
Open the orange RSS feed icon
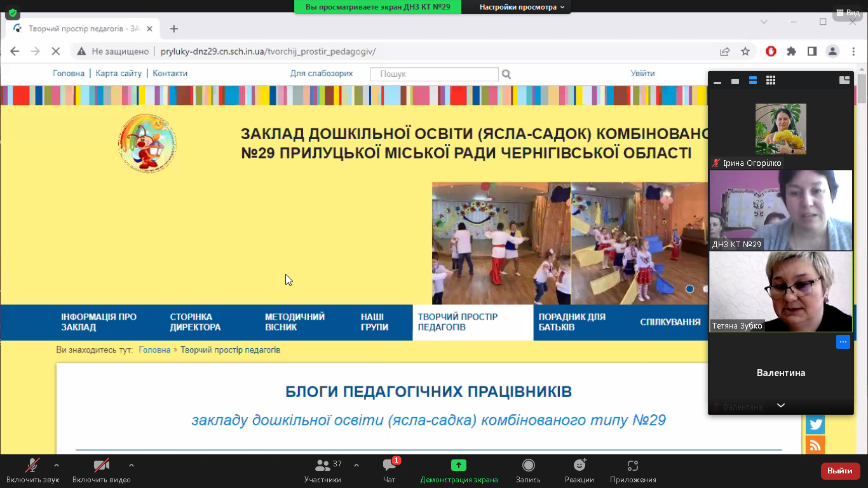815,445
